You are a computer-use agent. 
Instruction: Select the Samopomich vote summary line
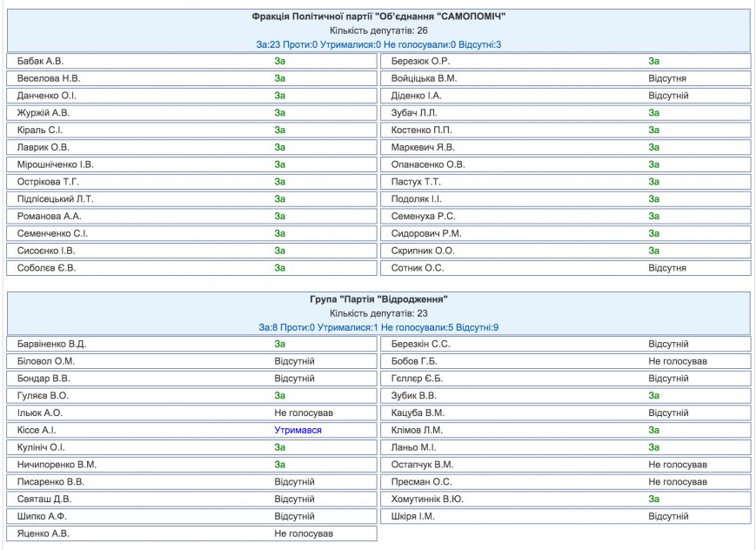(x=378, y=44)
